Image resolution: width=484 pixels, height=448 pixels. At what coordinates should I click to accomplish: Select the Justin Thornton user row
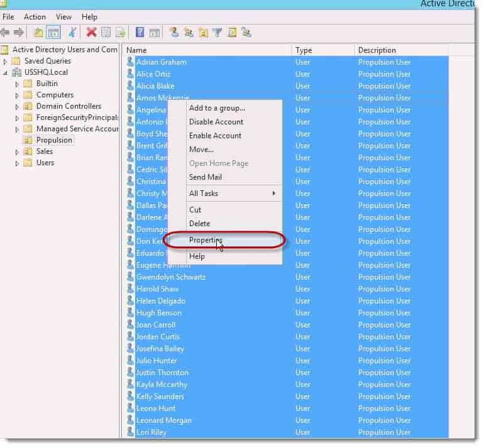(x=287, y=373)
